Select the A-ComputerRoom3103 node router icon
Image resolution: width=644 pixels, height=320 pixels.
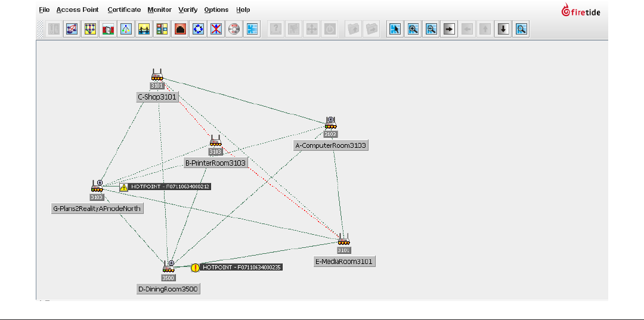point(330,123)
